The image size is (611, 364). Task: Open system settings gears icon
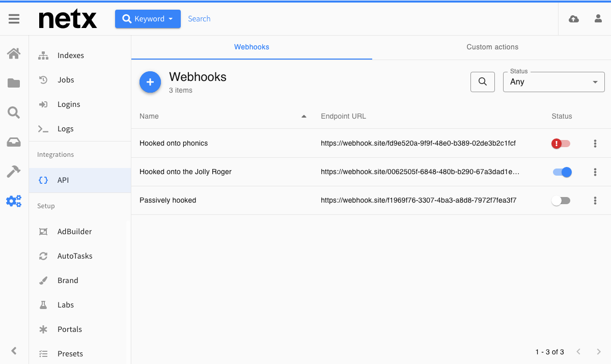(14, 201)
